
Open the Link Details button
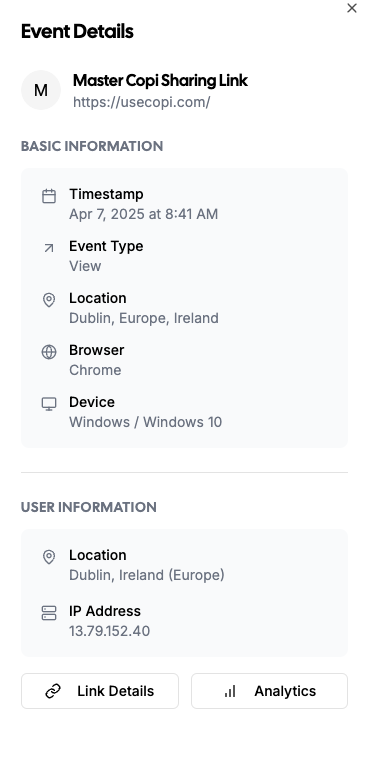[100, 691]
